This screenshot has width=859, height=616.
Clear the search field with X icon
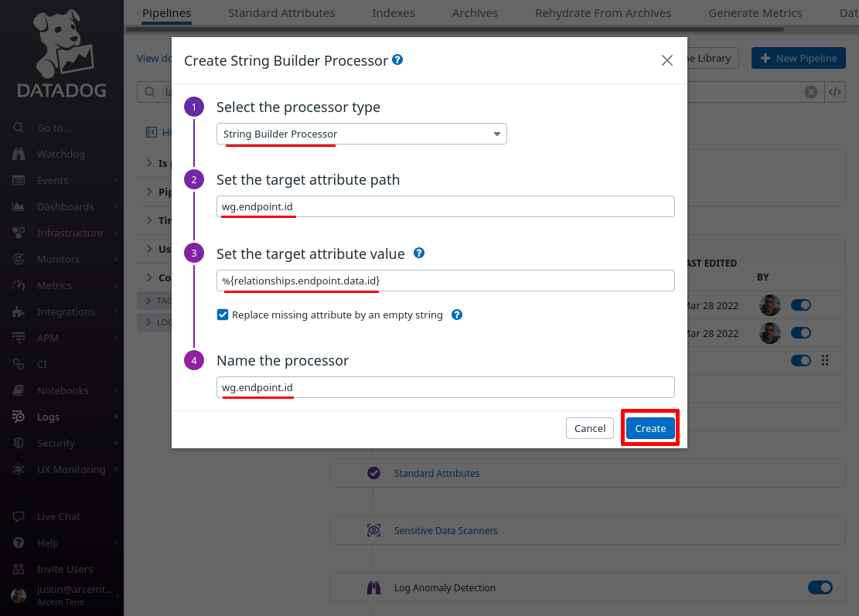coord(811,92)
